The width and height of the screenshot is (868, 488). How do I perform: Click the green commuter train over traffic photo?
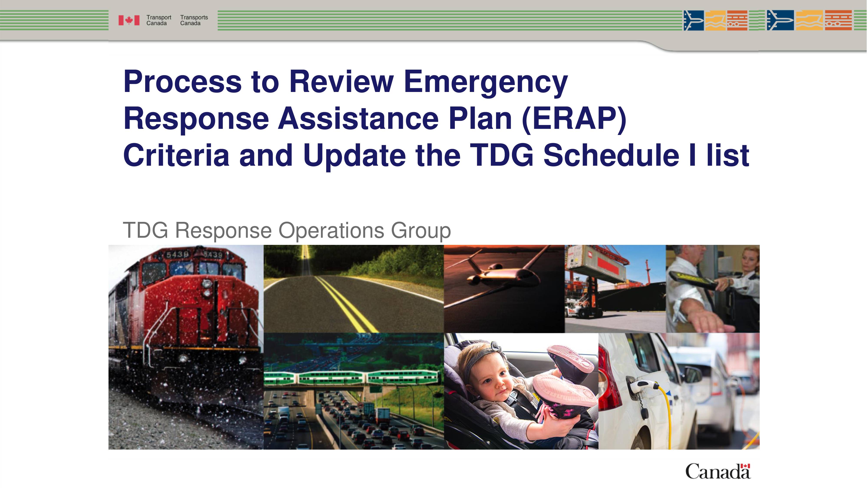(x=353, y=391)
